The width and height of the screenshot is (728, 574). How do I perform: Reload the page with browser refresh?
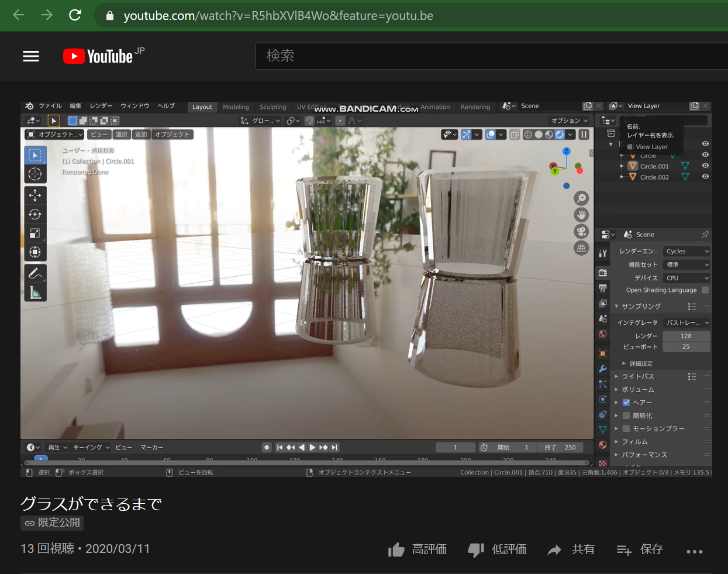pos(75,15)
